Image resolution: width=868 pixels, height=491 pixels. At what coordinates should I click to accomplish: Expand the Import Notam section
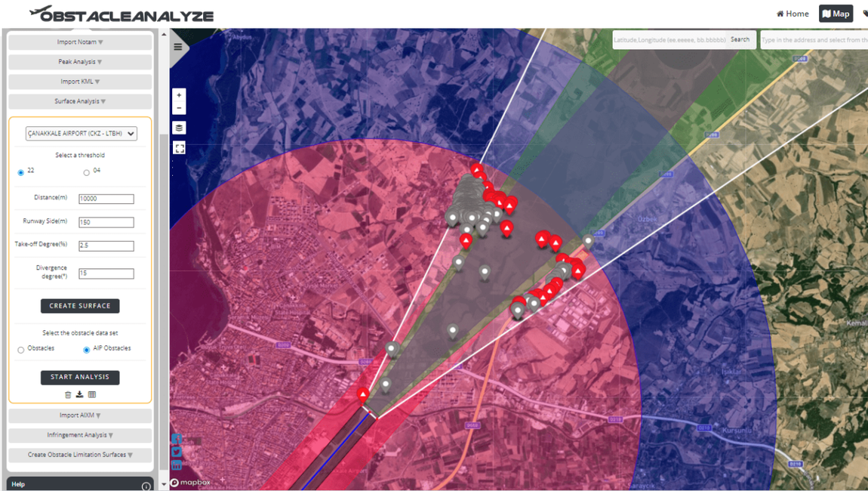[80, 42]
